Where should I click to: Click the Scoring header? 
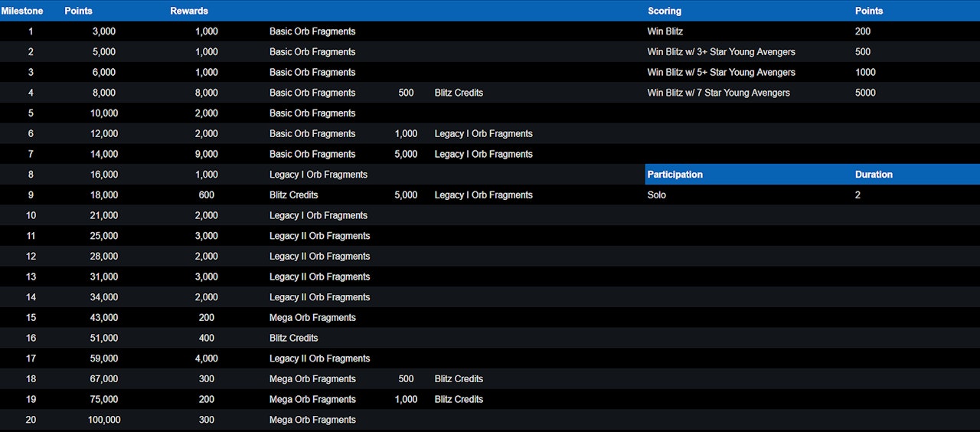point(665,11)
